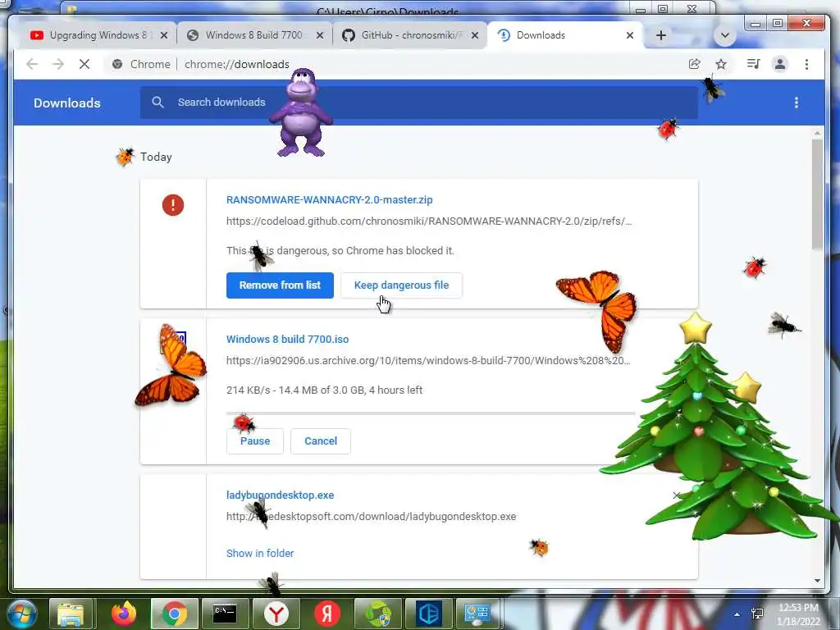Launch Firefox from the taskbar
The height and width of the screenshot is (630, 840).
tap(124, 614)
